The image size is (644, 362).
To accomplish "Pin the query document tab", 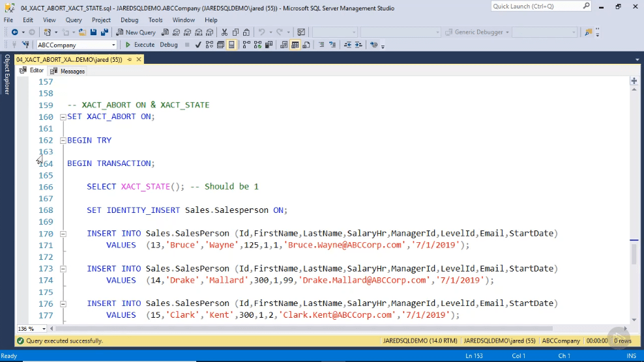I will 129,59.
